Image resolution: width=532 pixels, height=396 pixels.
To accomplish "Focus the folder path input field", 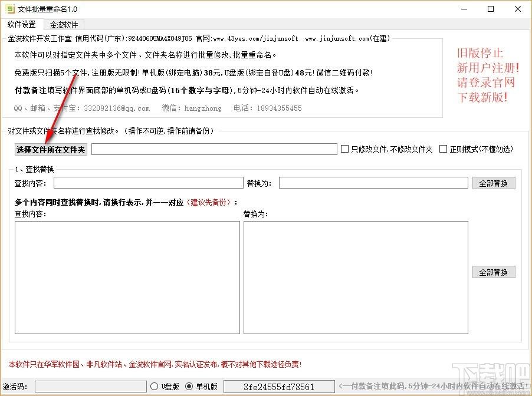I will [214, 149].
